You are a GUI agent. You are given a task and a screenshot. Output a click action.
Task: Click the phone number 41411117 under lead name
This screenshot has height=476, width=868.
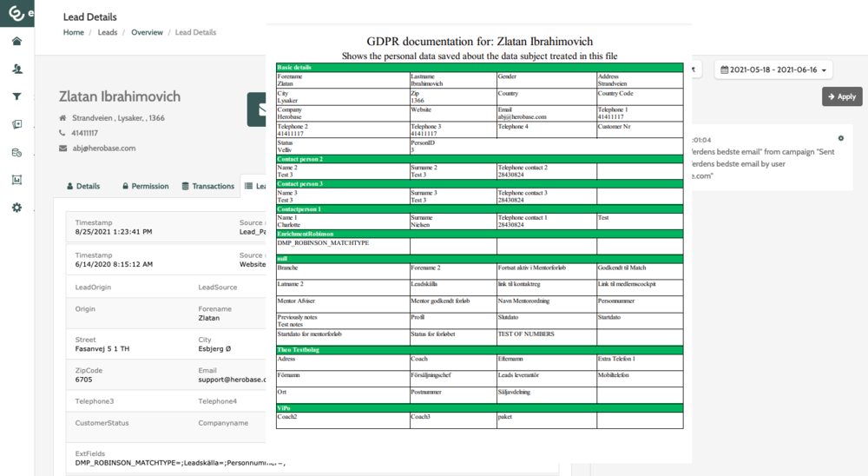[85, 133]
